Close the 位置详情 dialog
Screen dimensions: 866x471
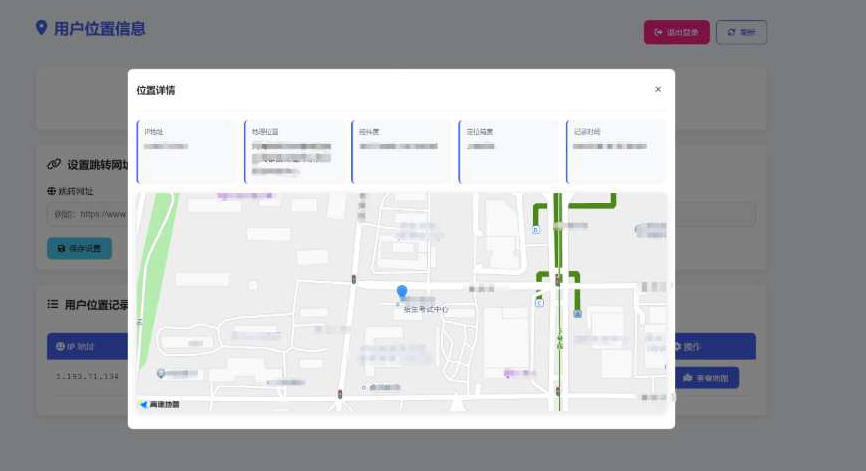click(x=658, y=89)
